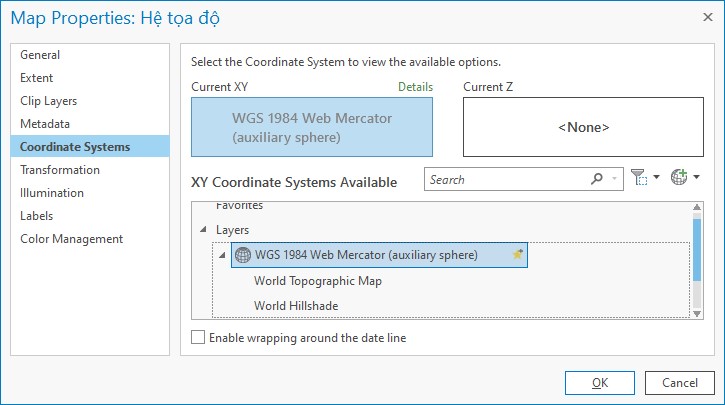725x405 pixels.
Task: Go to the Transformation tab
Action: pos(90,170)
